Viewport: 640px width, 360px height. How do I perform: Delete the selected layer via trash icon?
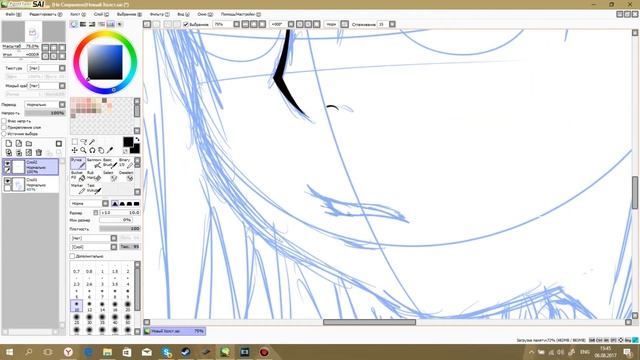(x=39, y=153)
